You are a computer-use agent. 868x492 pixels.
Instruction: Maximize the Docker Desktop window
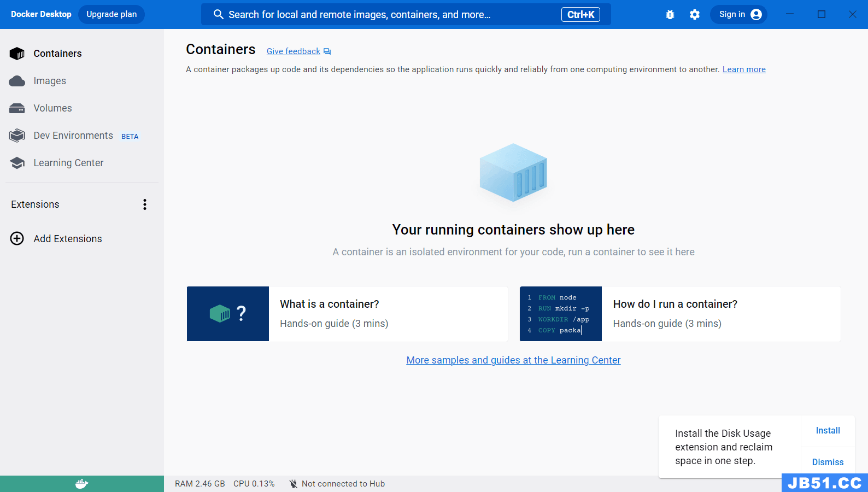[x=822, y=14]
